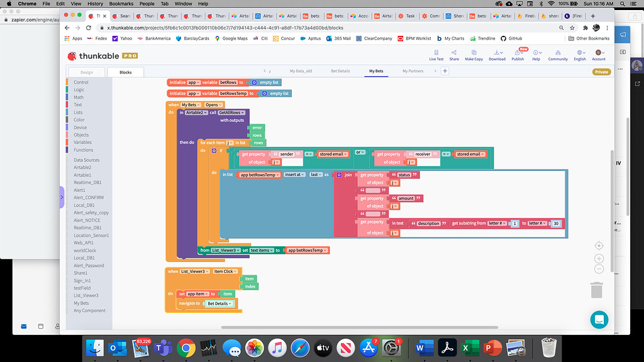The image size is (644, 362).
Task: Click the Live Test icon
Action: click(x=436, y=55)
